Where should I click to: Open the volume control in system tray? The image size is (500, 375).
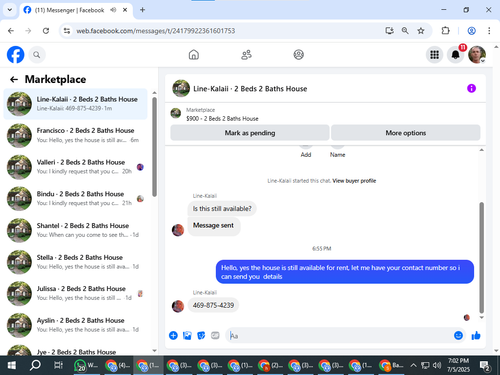437,365
